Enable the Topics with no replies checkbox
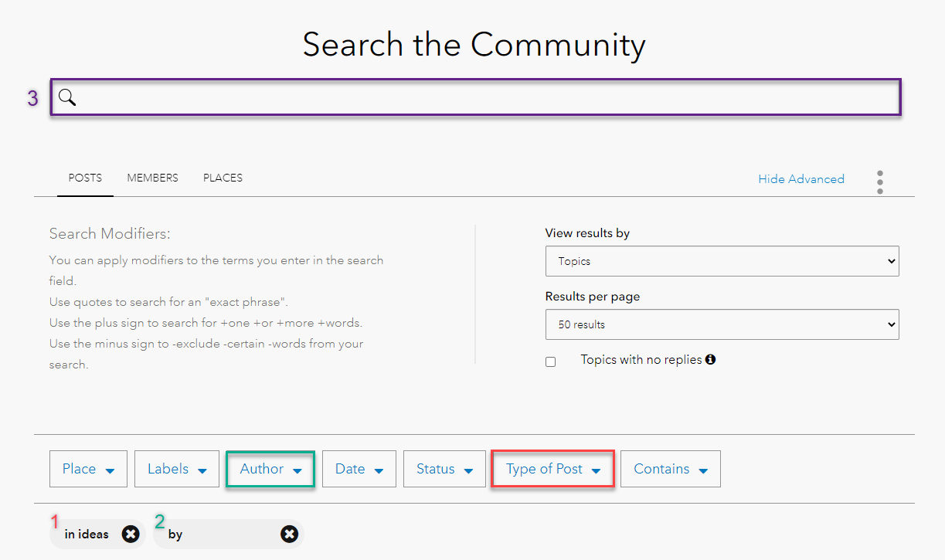945x560 pixels. point(550,361)
